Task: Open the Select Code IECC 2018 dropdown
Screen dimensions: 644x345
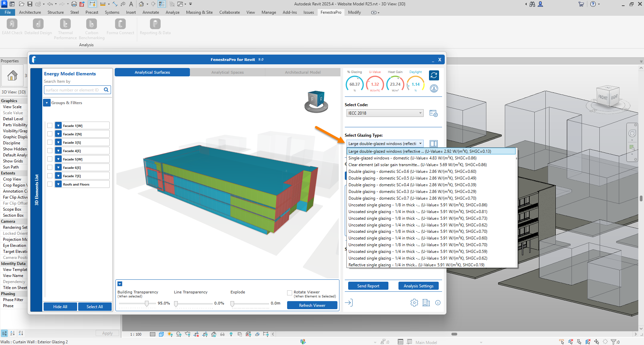Action: pyautogui.click(x=384, y=113)
